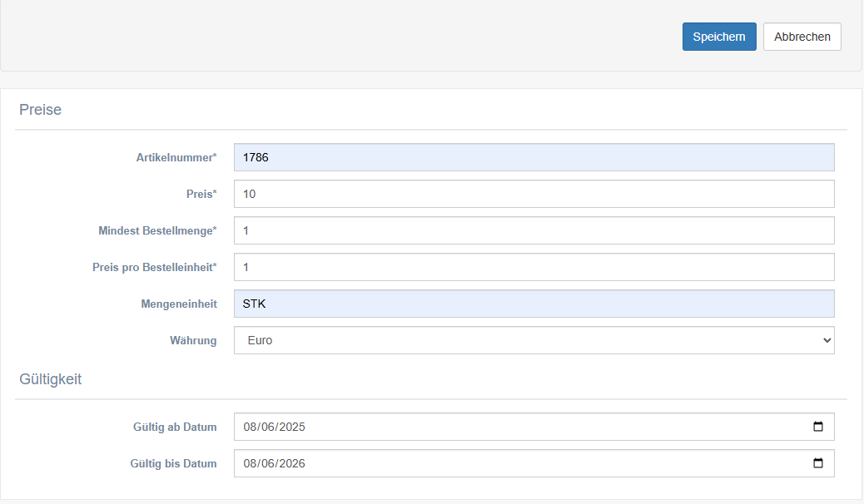Open calendar picker for Gültig ab Datum
This screenshot has width=864, height=504.
tap(817, 427)
